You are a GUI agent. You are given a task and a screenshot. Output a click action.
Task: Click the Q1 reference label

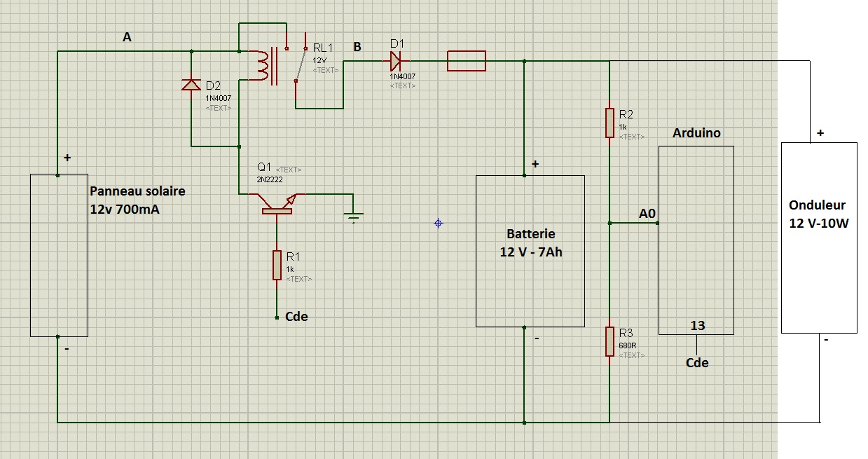point(264,167)
